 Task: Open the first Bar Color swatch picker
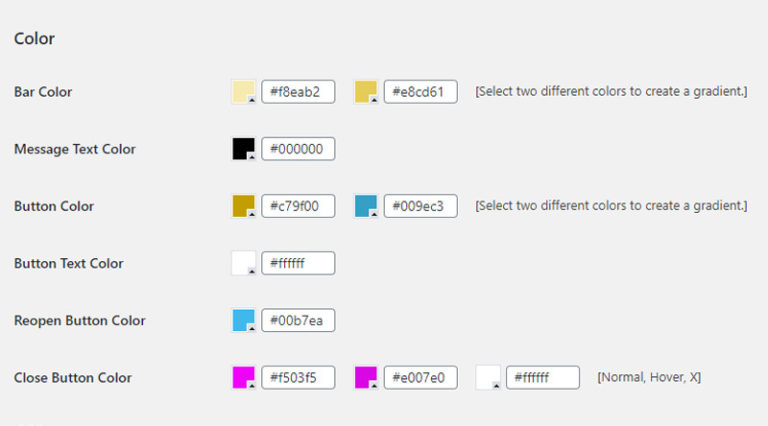[x=244, y=92]
